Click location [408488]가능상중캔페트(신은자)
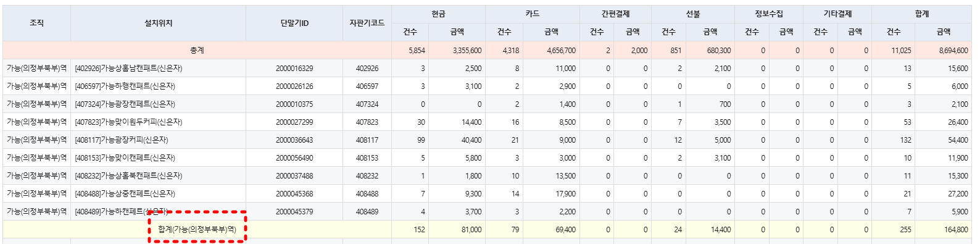980x244 pixels. coord(125,194)
